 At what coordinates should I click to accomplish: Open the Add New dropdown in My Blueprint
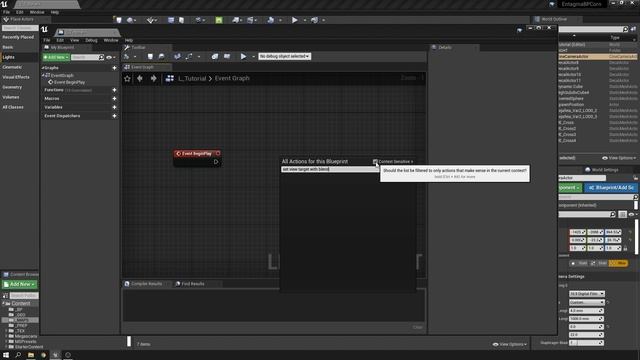point(56,58)
